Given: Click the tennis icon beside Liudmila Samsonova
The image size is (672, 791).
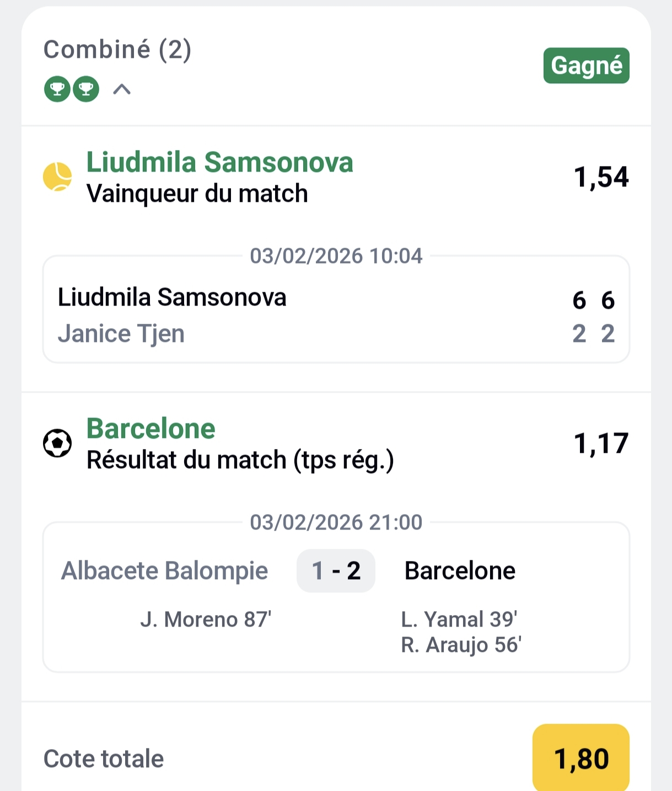Looking at the screenshot, I should tap(56, 178).
